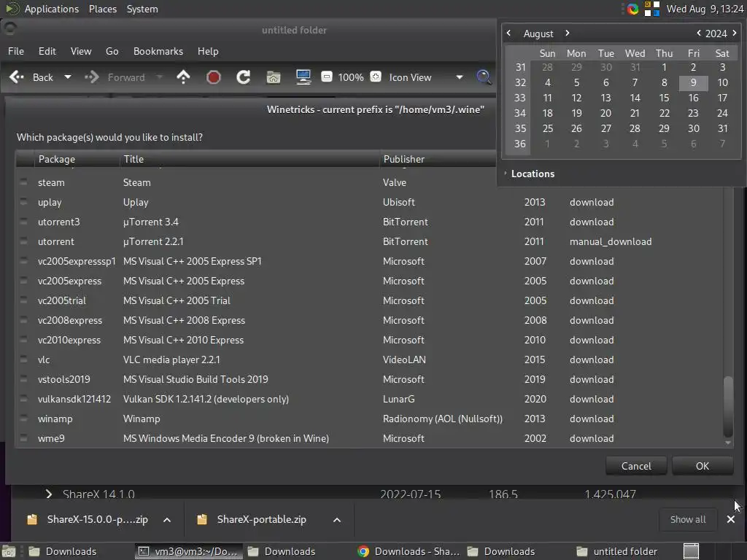Open ShareX-portable.zip from the download bar
The image size is (747, 560).
(261, 519)
